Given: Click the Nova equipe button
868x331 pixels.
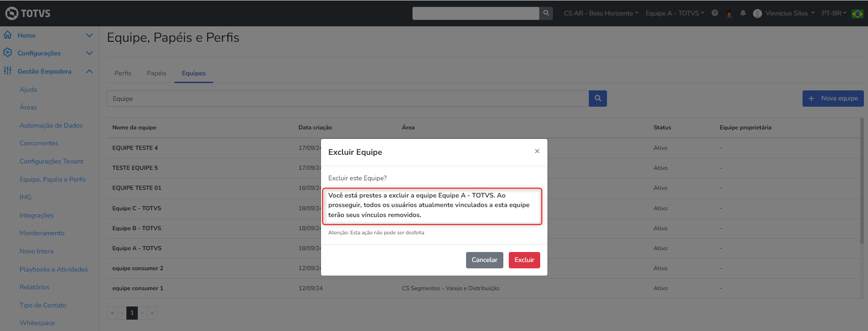Looking at the screenshot, I should 833,99.
